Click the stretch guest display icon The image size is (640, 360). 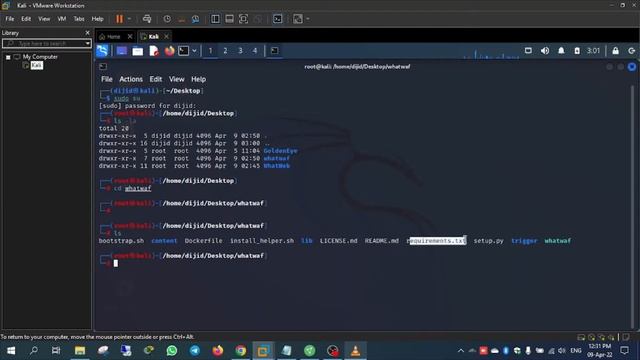tap(298, 19)
